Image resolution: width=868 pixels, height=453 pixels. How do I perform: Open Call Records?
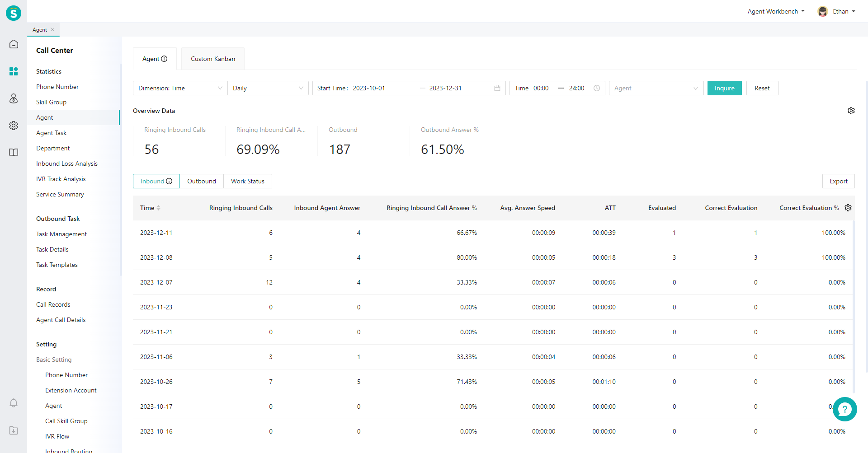pos(53,304)
